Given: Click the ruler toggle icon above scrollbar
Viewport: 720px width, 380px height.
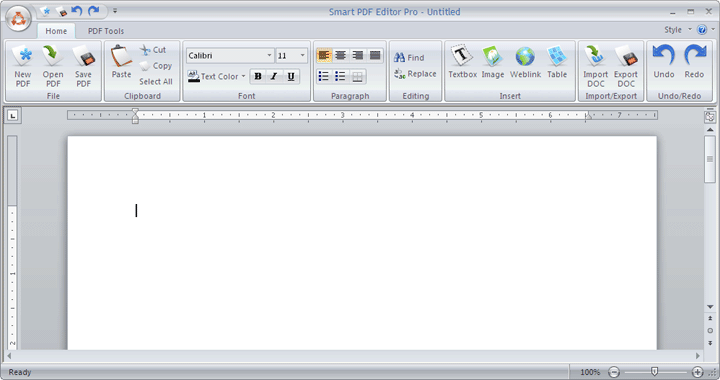Looking at the screenshot, I should point(710,117).
